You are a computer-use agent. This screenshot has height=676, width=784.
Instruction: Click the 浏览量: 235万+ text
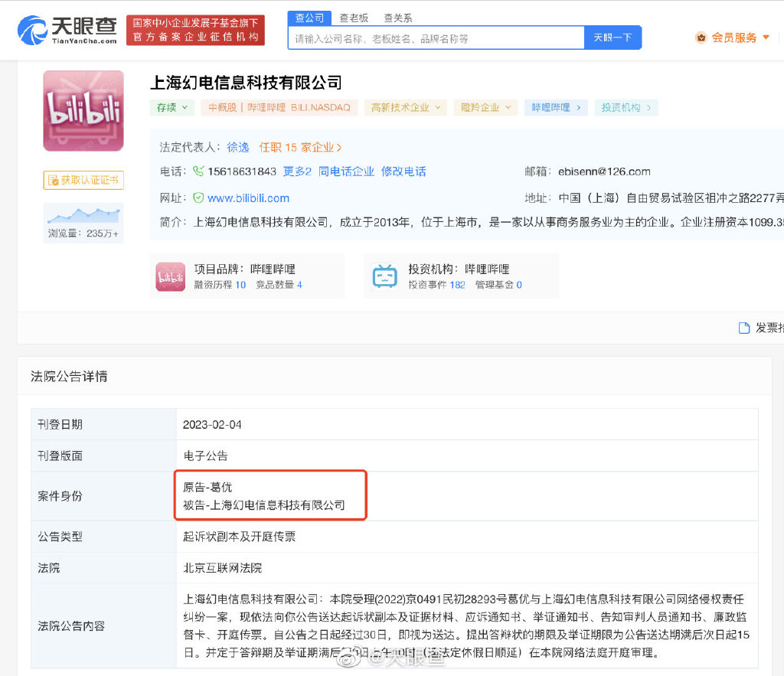point(83,233)
